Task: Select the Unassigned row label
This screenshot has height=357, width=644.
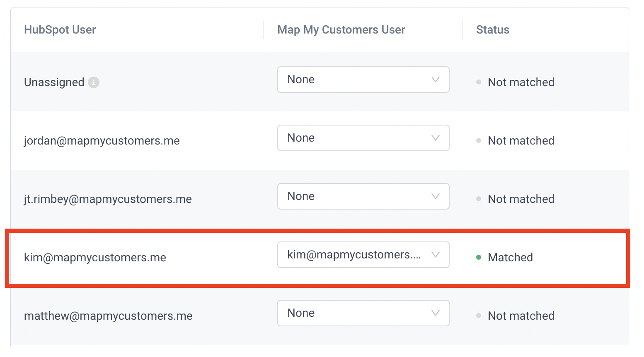Action: click(54, 82)
